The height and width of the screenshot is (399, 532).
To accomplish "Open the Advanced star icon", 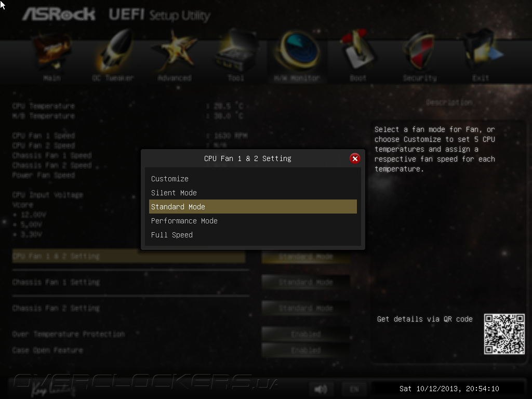I will click(x=175, y=51).
